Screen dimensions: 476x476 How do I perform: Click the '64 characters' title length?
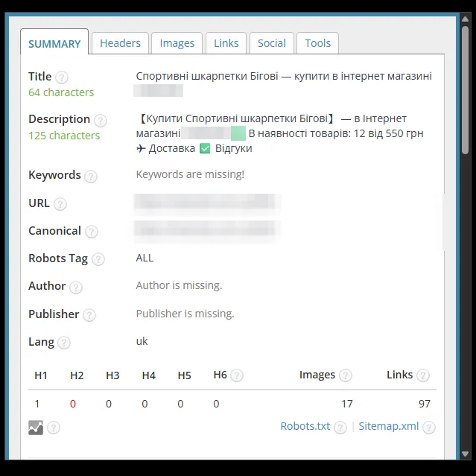(61, 92)
